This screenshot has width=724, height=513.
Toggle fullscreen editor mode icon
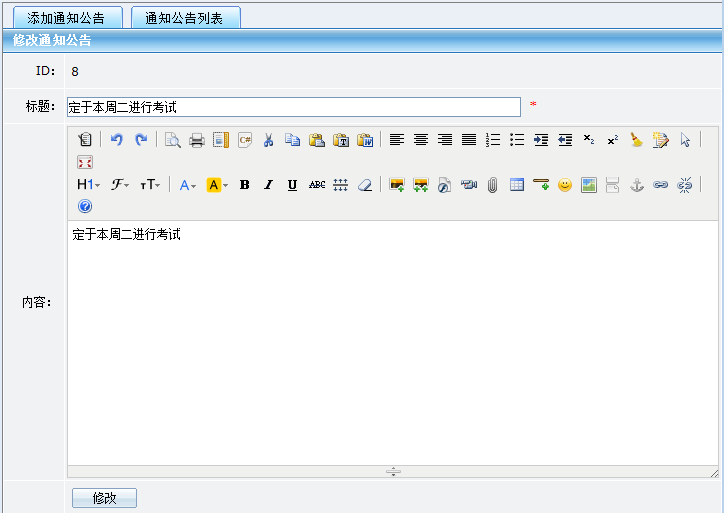pyautogui.click(x=85, y=162)
